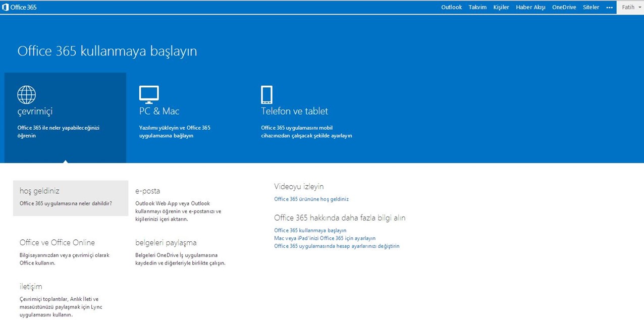Select the globe icon for çevrimiçi

pyautogui.click(x=26, y=94)
